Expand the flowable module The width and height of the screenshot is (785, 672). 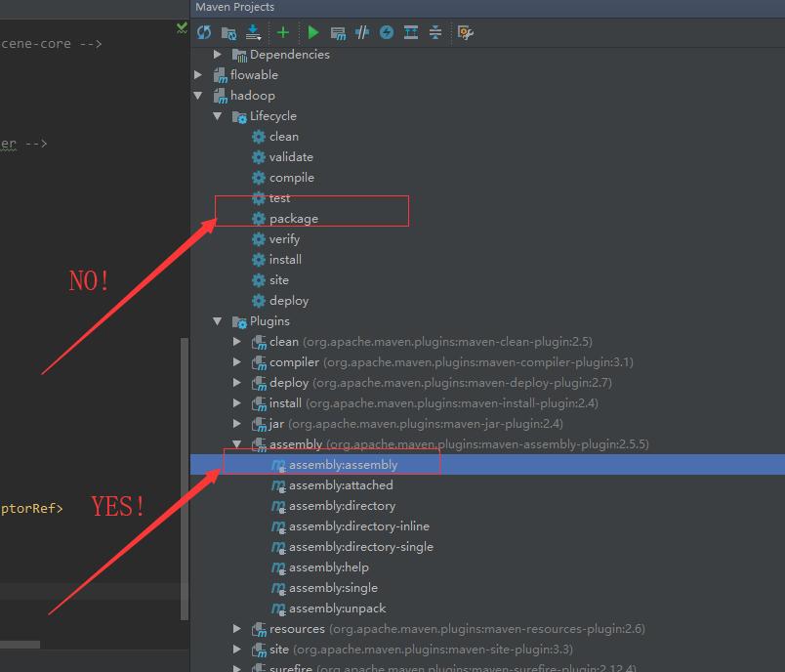pyautogui.click(x=198, y=74)
